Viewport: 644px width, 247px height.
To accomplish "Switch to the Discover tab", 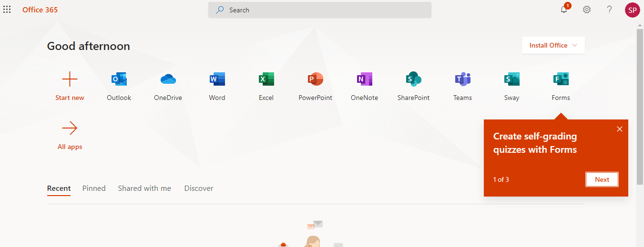I will pyautogui.click(x=199, y=188).
